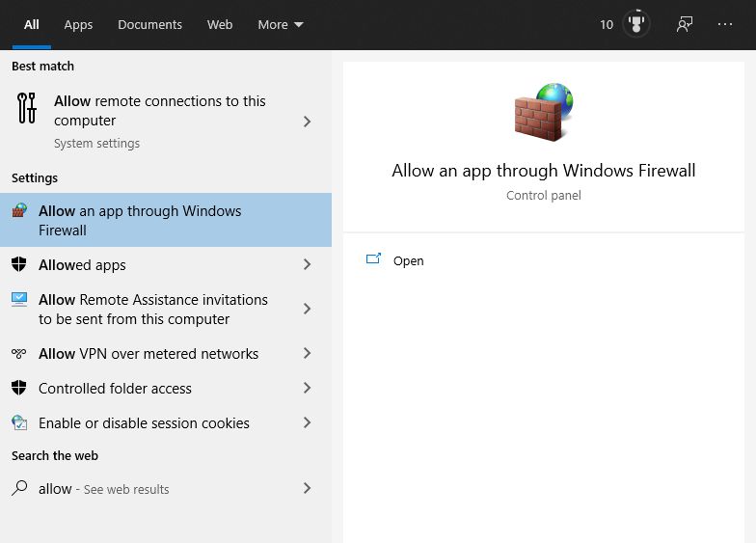This screenshot has height=543, width=756.
Task: Expand the allow web results chevron
Action: click(307, 488)
